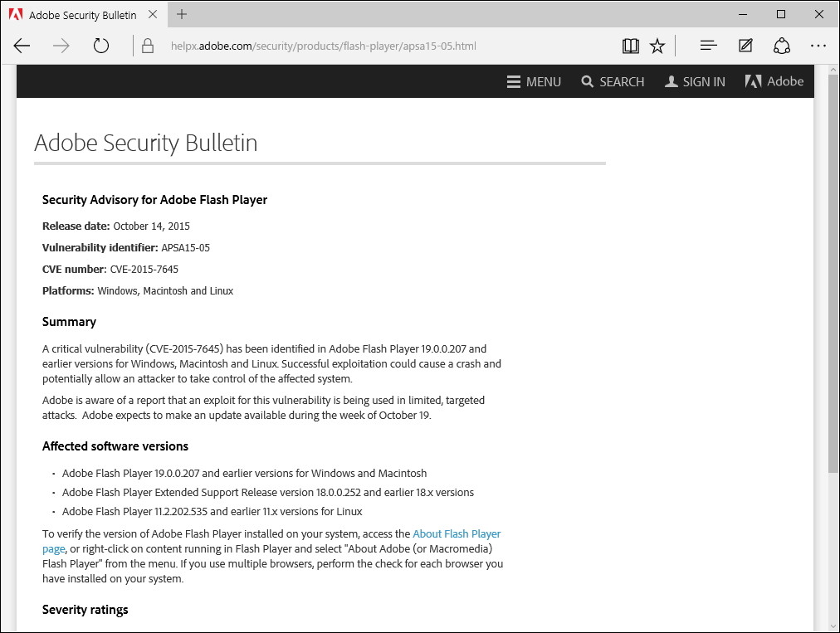Select the Adobe Security Bulletin tab
The height and width of the screenshot is (633, 840).
point(79,15)
